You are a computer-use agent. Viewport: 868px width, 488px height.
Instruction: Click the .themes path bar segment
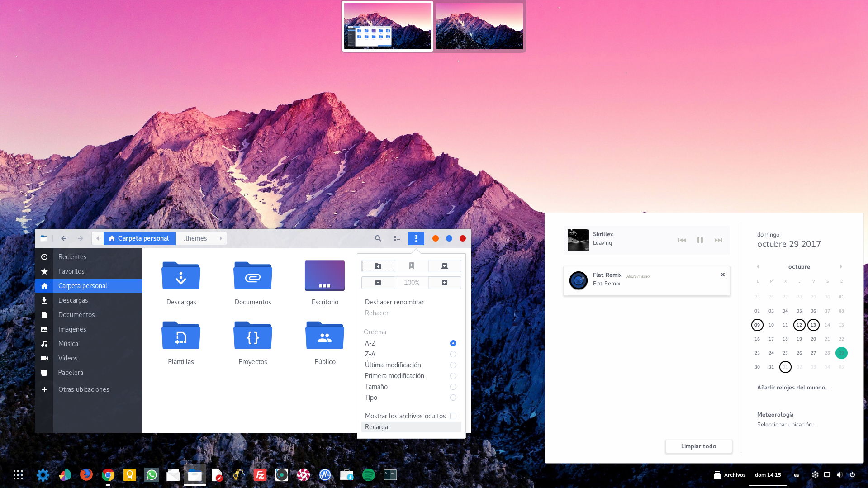(x=195, y=238)
